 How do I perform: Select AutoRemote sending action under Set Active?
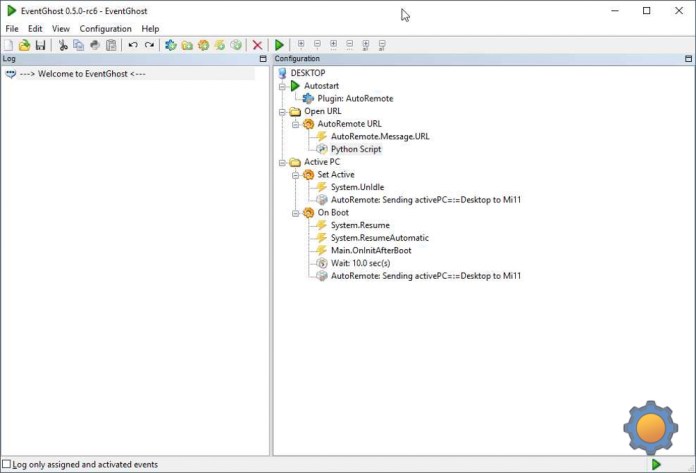tap(426, 200)
